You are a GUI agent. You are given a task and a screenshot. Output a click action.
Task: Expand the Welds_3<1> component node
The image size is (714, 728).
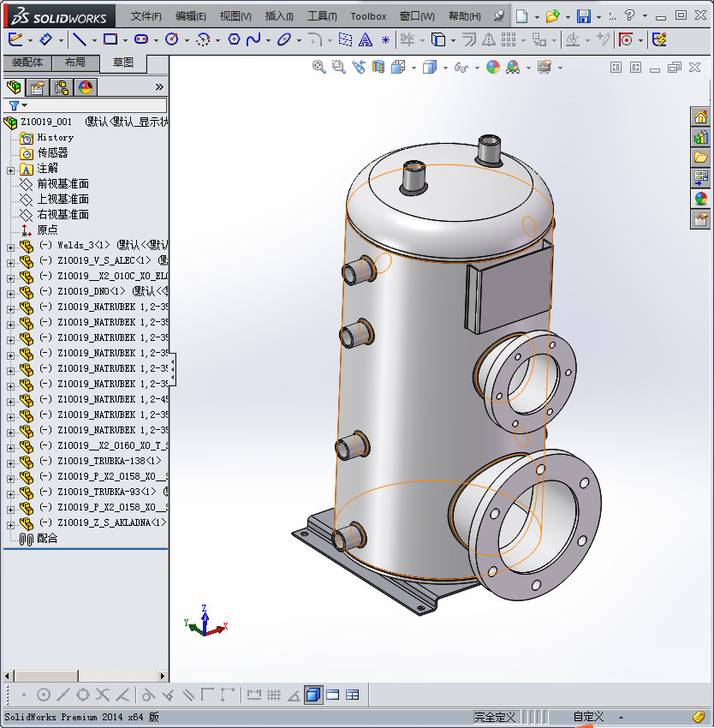pos(10,248)
